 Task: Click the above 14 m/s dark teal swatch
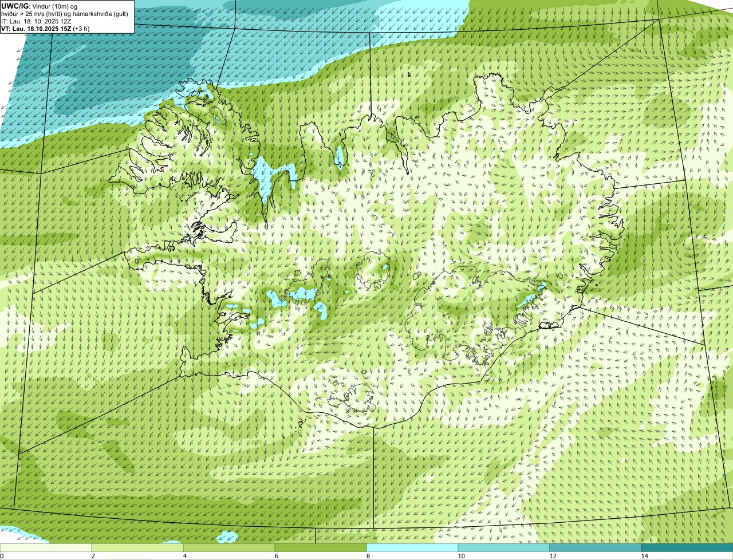[687, 547]
